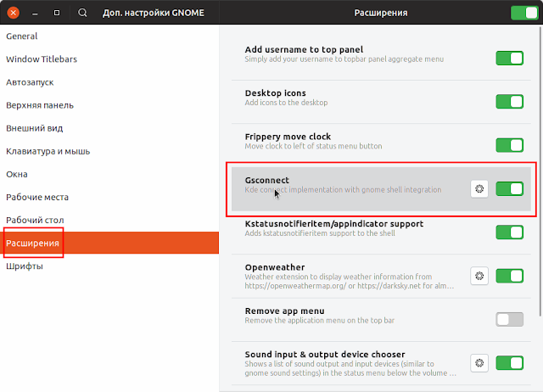The width and height of the screenshot is (543, 392).
Task: Click the Gsconnect extension title
Action: [267, 181]
